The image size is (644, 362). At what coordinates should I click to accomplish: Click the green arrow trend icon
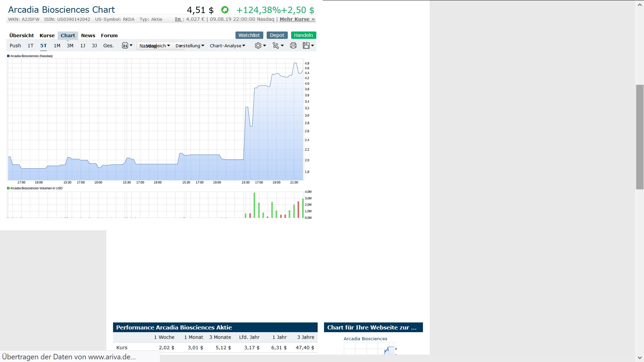click(225, 10)
